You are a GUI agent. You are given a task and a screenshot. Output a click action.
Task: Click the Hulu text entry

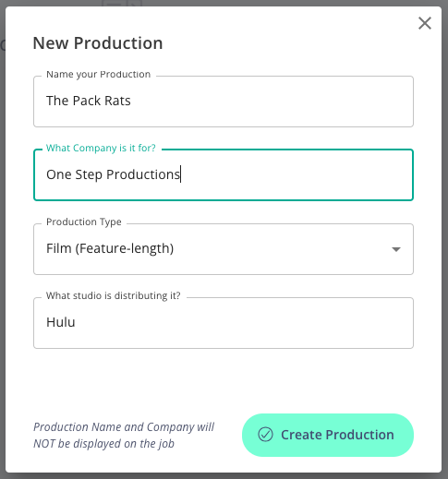61,322
